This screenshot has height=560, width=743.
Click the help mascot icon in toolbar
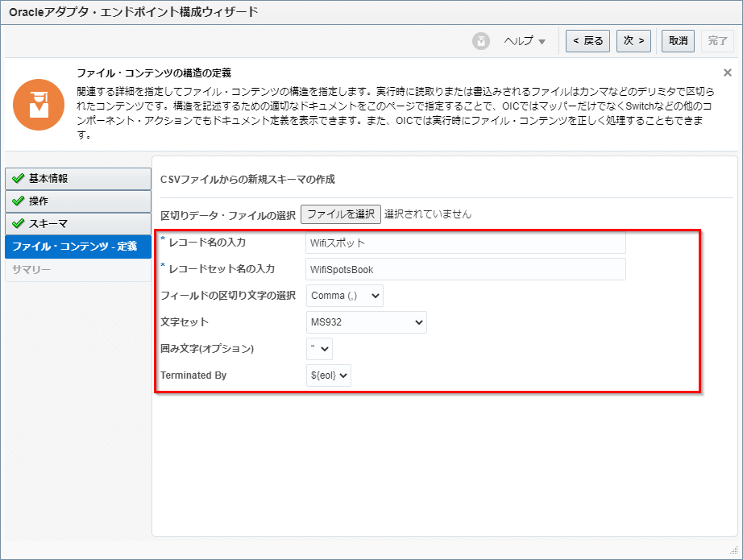click(x=481, y=41)
